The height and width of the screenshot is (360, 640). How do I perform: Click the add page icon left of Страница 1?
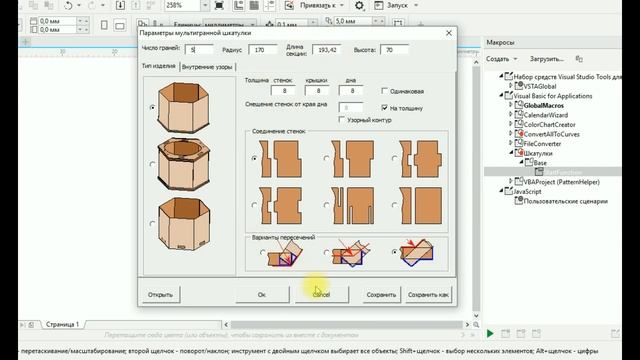pos(31,325)
